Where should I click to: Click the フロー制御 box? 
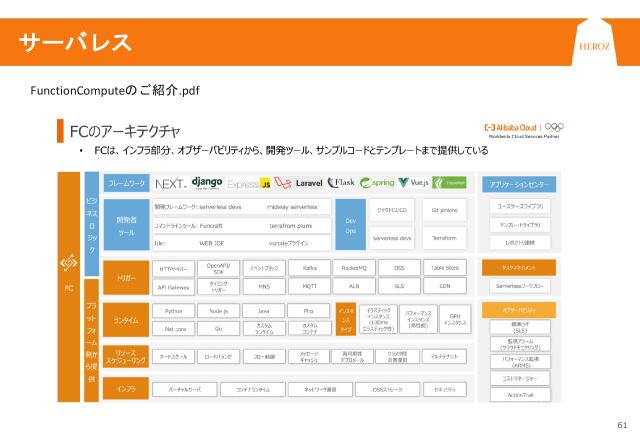click(264, 356)
